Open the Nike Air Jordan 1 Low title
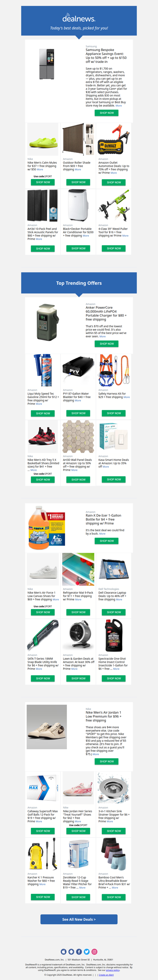This screenshot has height=980, width=158. point(103,716)
